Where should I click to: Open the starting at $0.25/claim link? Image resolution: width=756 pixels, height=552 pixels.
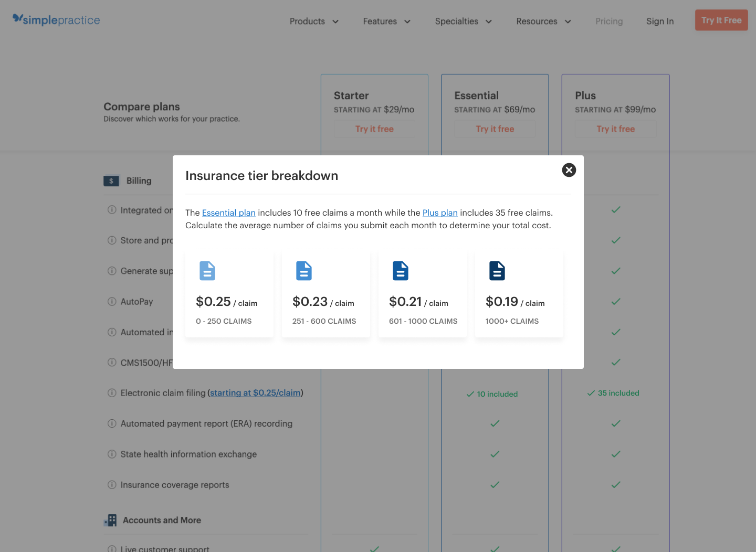tap(256, 393)
